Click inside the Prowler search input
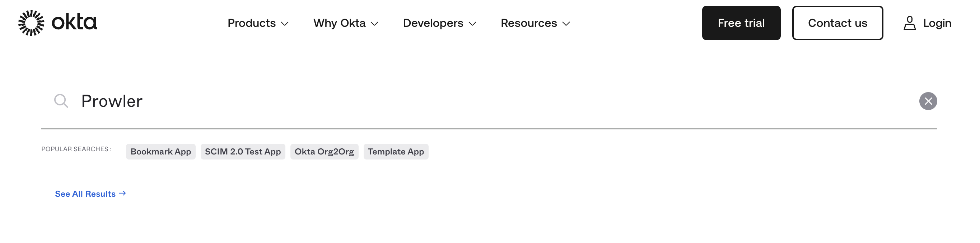 tap(228, 100)
